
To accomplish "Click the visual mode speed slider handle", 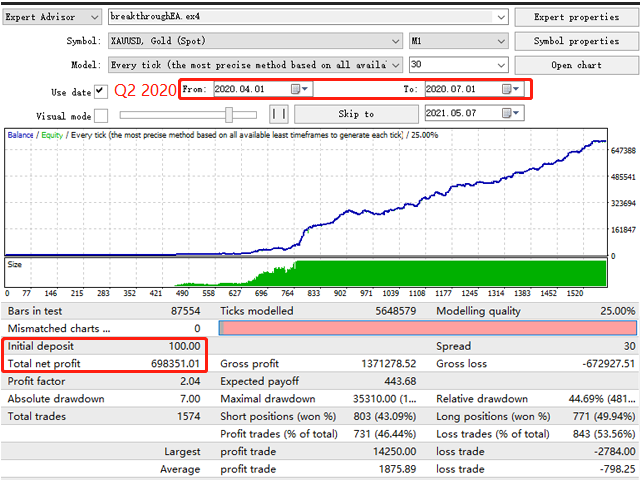I will pyautogui.click(x=229, y=115).
